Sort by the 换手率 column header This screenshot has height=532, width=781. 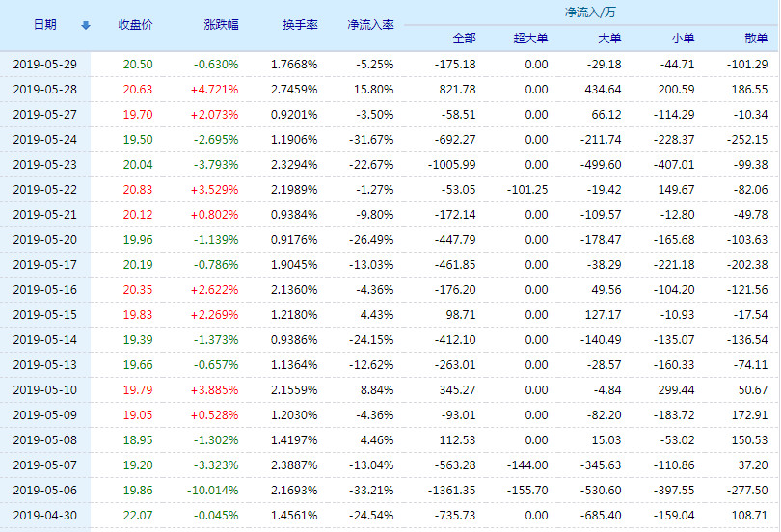(300, 25)
